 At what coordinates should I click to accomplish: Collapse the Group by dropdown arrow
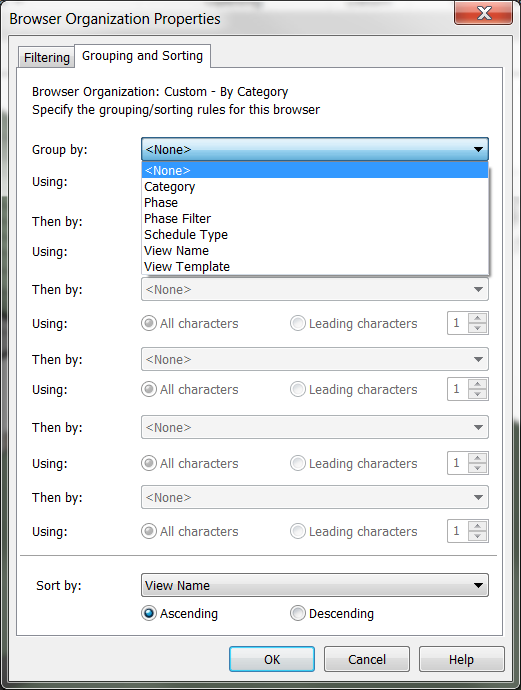478,150
